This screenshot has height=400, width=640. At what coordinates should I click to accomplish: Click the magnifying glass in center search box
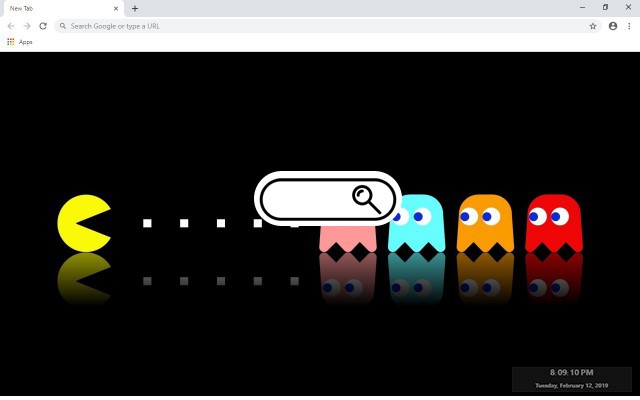(x=367, y=200)
